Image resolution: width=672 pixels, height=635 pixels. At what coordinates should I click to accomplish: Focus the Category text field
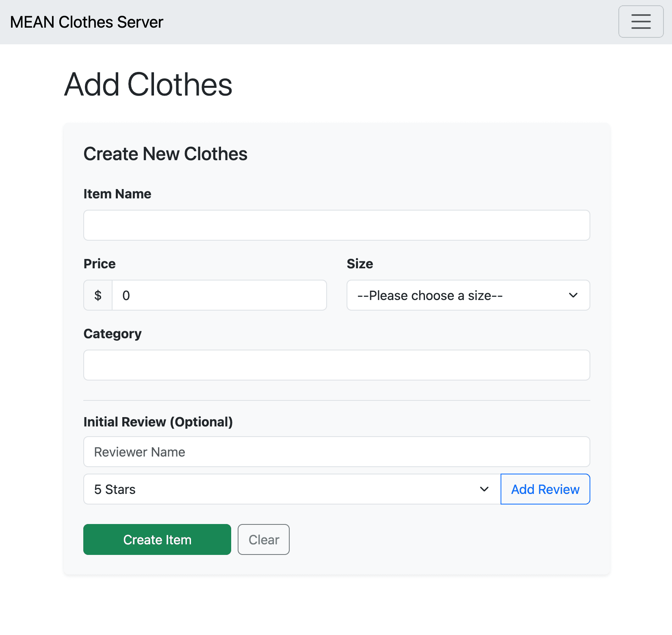point(336,365)
